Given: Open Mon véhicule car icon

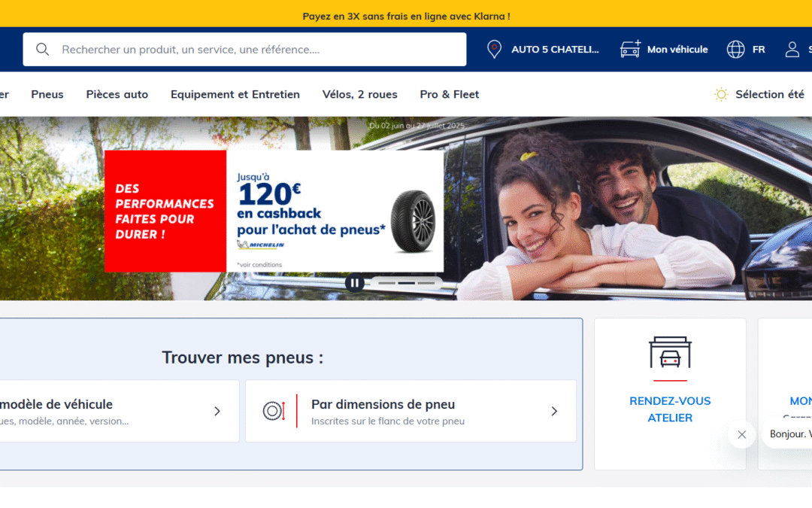Looking at the screenshot, I should pyautogui.click(x=630, y=49).
